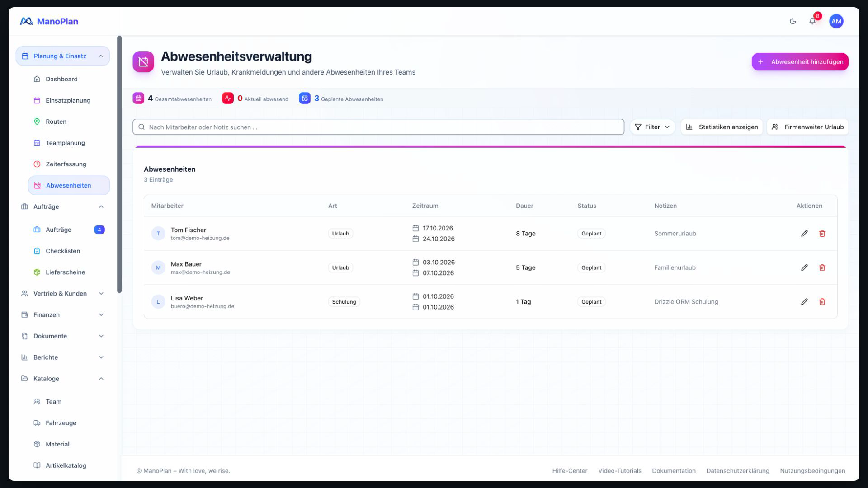
Task: Focus the Mitarbeiter oder Notiz search field
Action: 378,127
